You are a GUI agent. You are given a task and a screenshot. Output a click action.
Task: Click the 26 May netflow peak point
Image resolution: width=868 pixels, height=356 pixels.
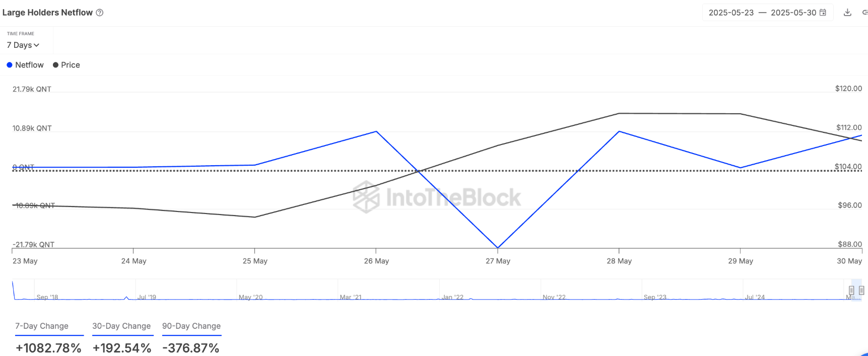(376, 131)
